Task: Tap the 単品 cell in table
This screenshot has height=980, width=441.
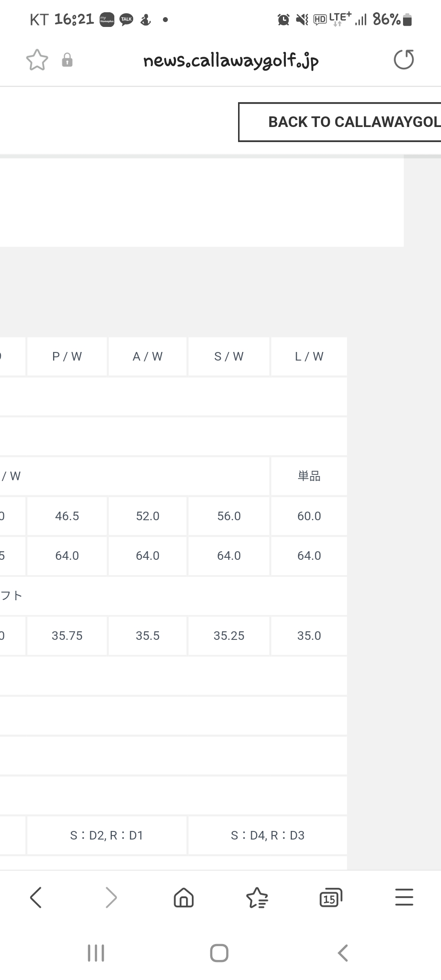Action: click(x=309, y=476)
